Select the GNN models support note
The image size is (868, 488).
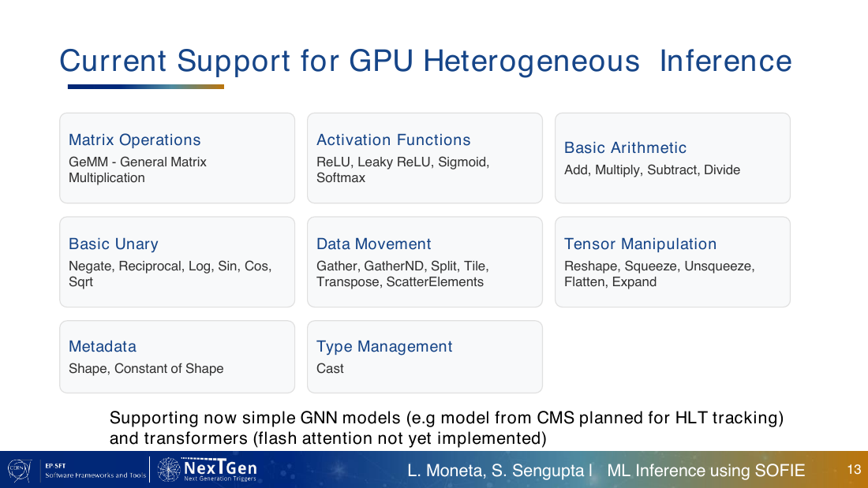[446, 428]
